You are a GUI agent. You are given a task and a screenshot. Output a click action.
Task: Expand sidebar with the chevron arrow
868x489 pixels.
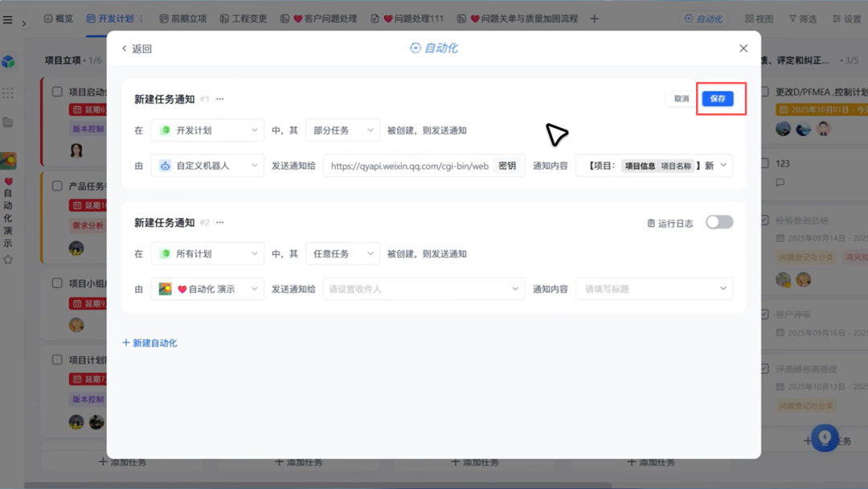tap(23, 24)
